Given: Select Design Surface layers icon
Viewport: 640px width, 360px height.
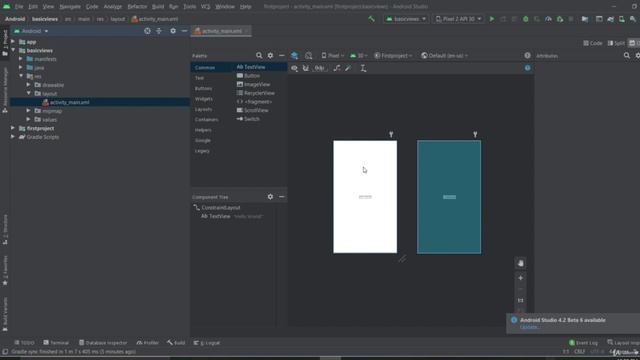Looking at the screenshot, I should [x=294, y=56].
